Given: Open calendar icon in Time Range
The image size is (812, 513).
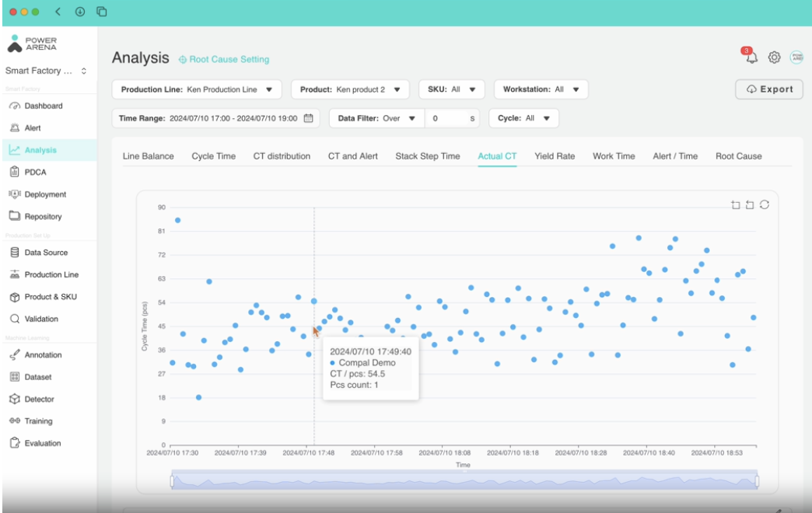Looking at the screenshot, I should click(308, 118).
